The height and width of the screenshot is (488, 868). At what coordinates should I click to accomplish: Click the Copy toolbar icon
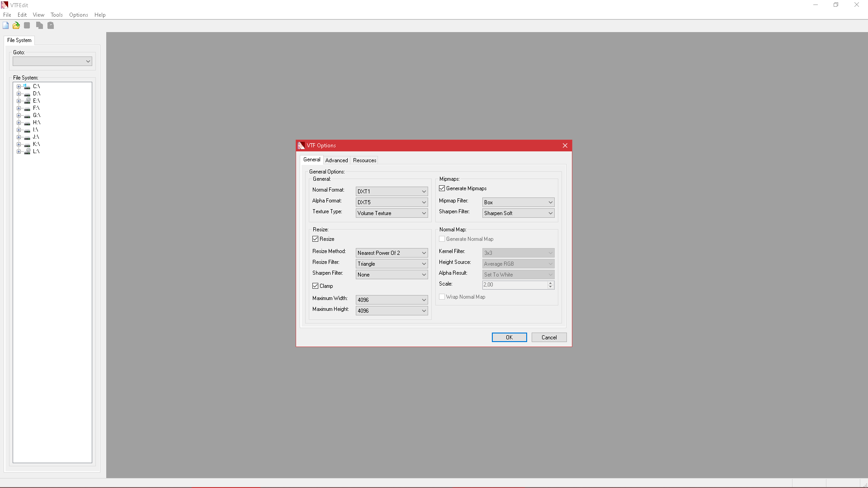pyautogui.click(x=39, y=25)
